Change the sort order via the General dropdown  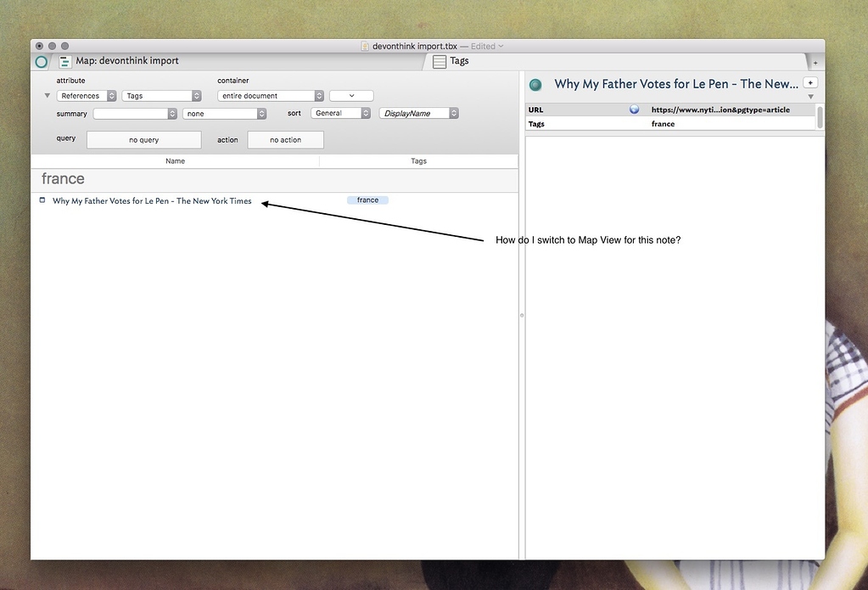[339, 112]
